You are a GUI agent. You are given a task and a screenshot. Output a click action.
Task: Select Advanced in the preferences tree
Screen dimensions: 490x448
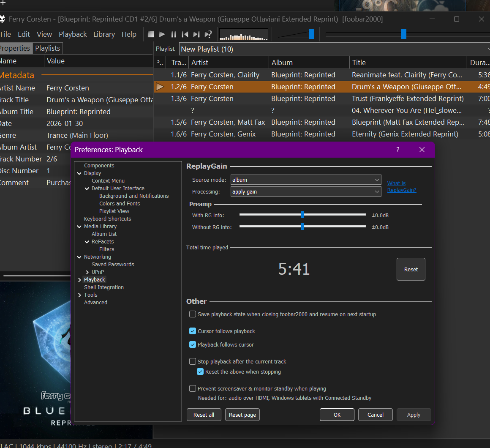[x=95, y=303]
